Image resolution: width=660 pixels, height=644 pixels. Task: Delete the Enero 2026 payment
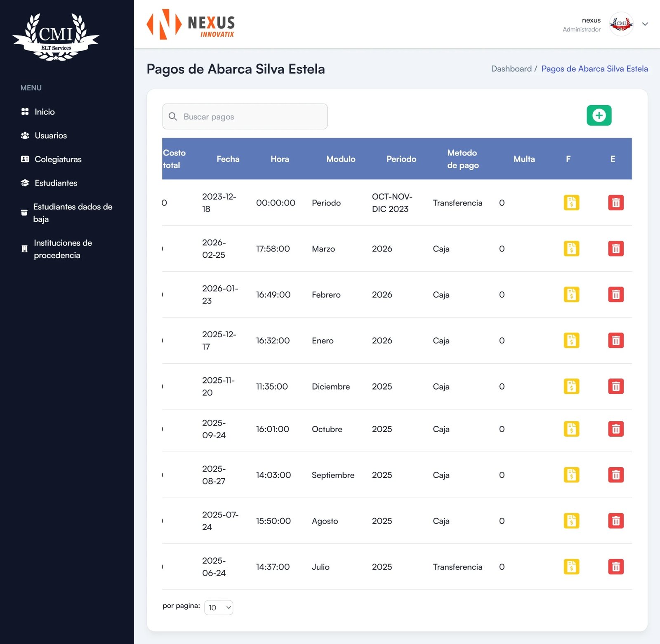pyautogui.click(x=615, y=341)
